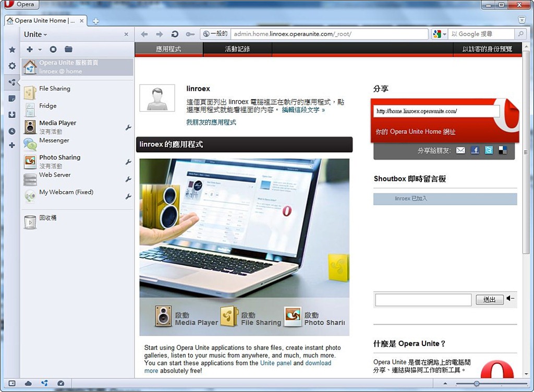
Task: Focus the Shoutbox message input
Action: [423, 300]
